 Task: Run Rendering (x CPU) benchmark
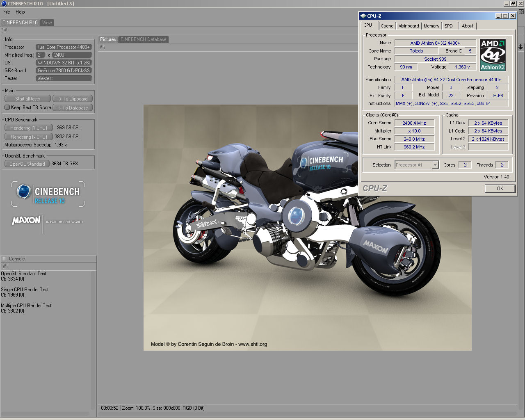[28, 137]
